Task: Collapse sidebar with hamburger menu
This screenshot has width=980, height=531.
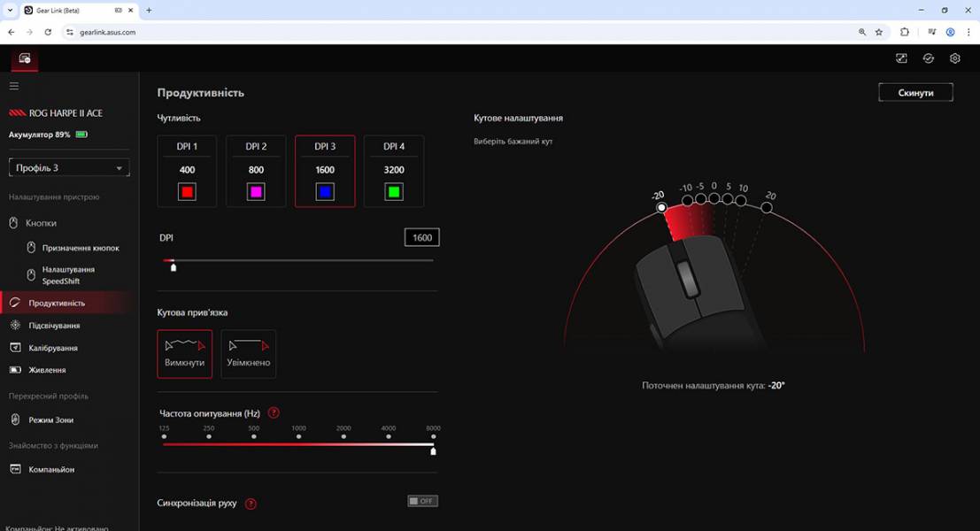Action: tap(13, 86)
